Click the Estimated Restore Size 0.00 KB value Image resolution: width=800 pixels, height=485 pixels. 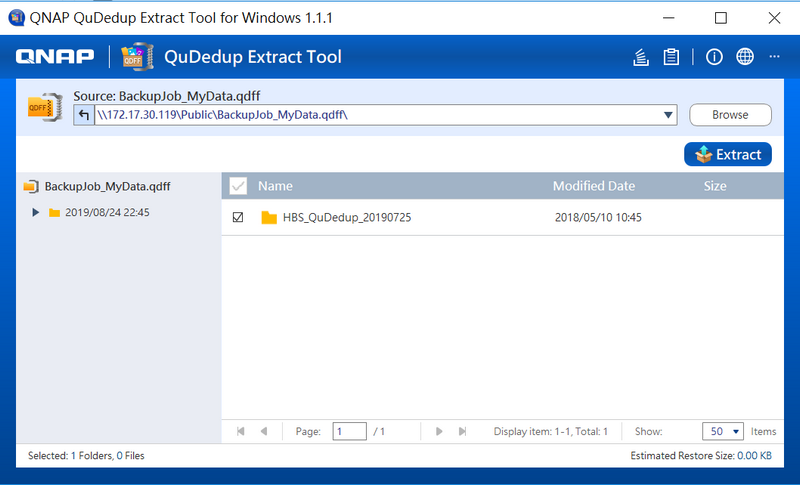click(x=754, y=455)
